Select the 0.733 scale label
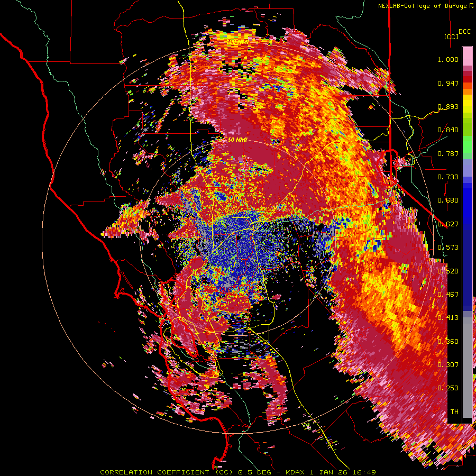Image resolution: width=476 pixels, height=476 pixels. tap(448, 177)
